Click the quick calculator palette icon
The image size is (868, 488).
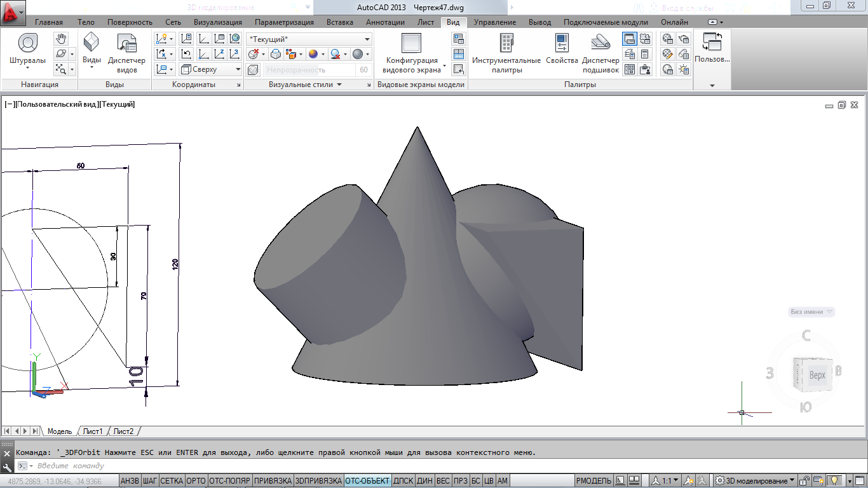(645, 54)
